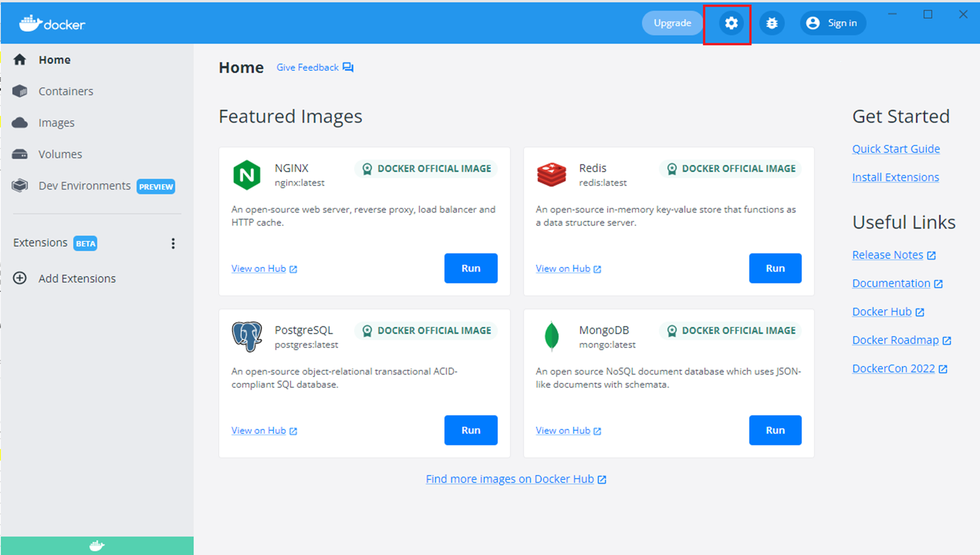This screenshot has height=555, width=980.
Task: Click the NGINX logo icon
Action: (247, 175)
